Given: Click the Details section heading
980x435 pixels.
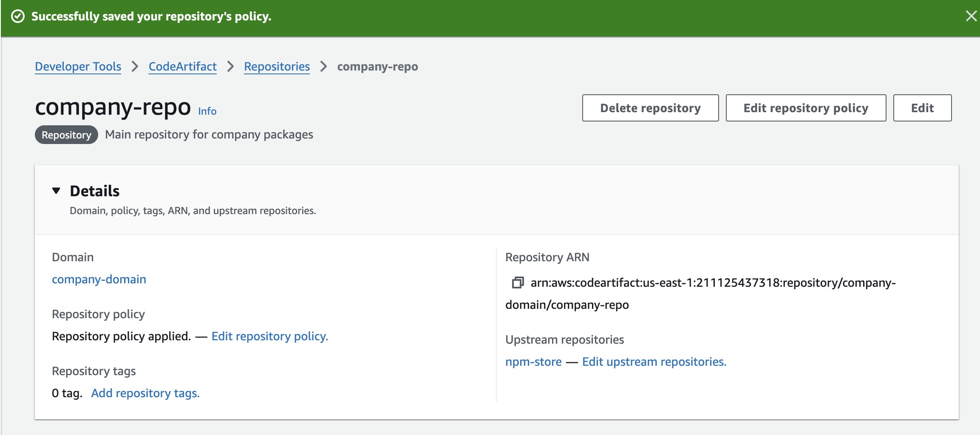Looking at the screenshot, I should pos(95,191).
